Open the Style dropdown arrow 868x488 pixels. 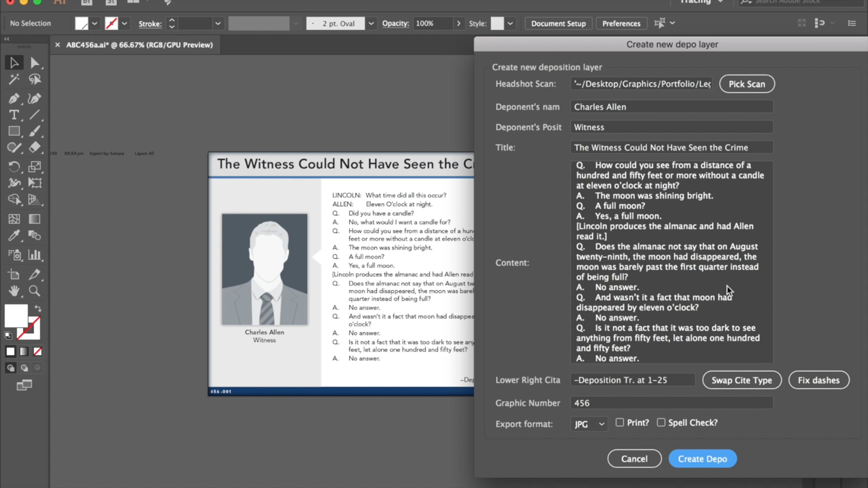(x=510, y=23)
